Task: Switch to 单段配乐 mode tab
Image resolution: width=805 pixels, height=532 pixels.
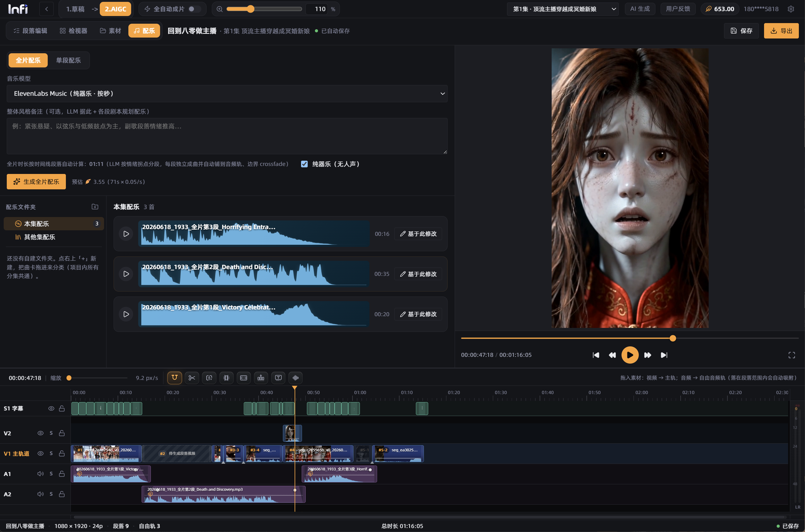Action: [68, 60]
